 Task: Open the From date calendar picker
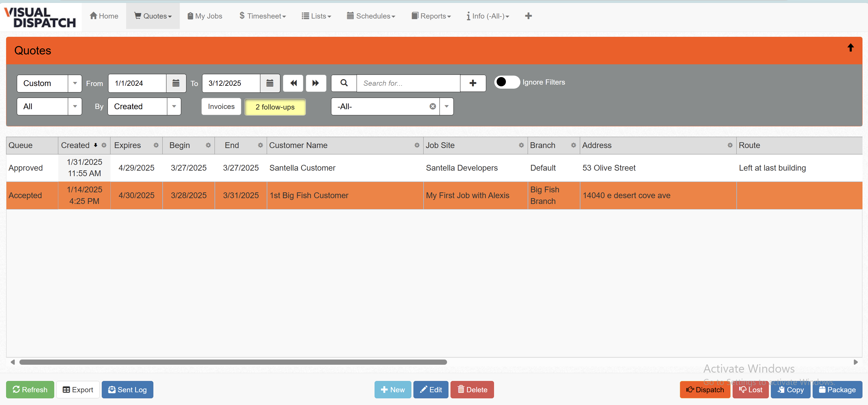[176, 83]
